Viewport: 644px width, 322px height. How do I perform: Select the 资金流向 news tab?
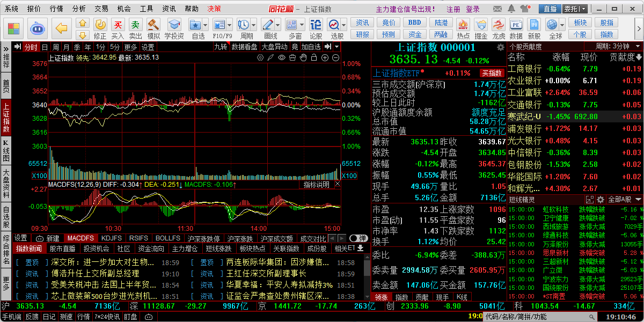coord(151,248)
